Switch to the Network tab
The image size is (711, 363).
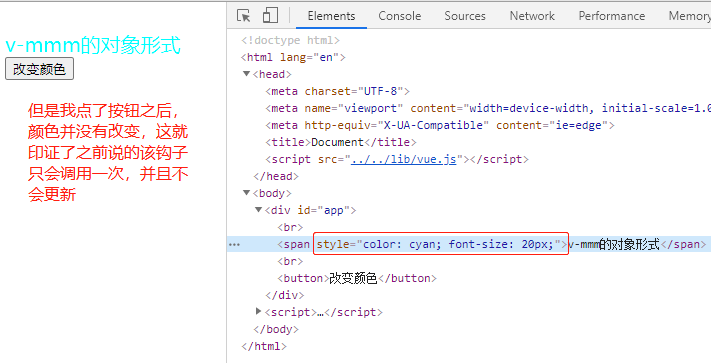pyautogui.click(x=532, y=16)
